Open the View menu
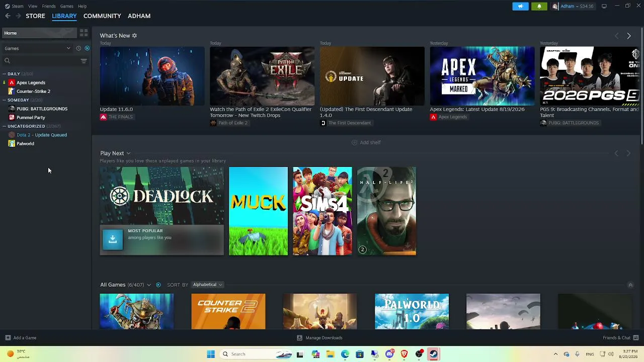The height and width of the screenshot is (362, 644). tap(33, 6)
